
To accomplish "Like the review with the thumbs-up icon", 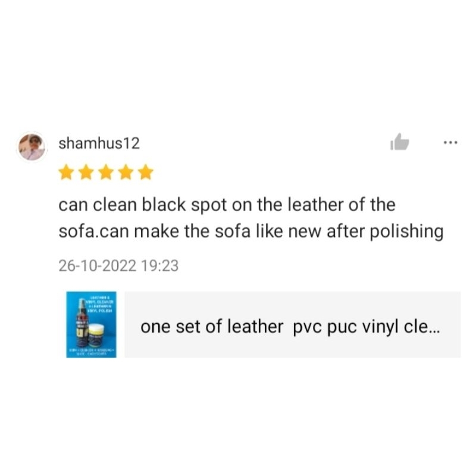I will (x=399, y=142).
